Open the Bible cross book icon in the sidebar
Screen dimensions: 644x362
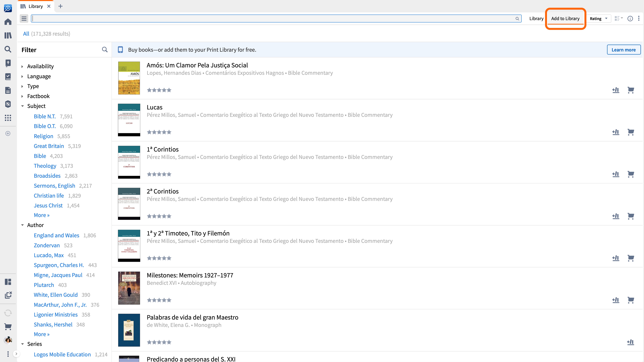point(8,63)
